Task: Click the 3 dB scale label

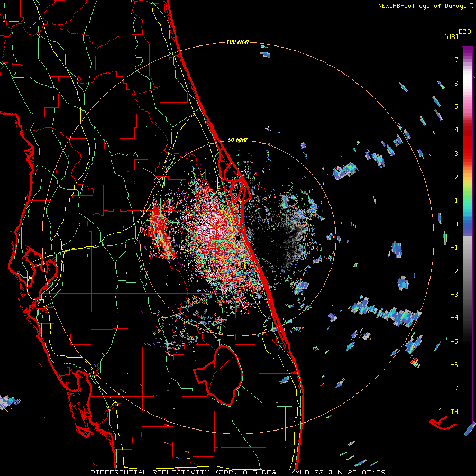Action: 456,153
